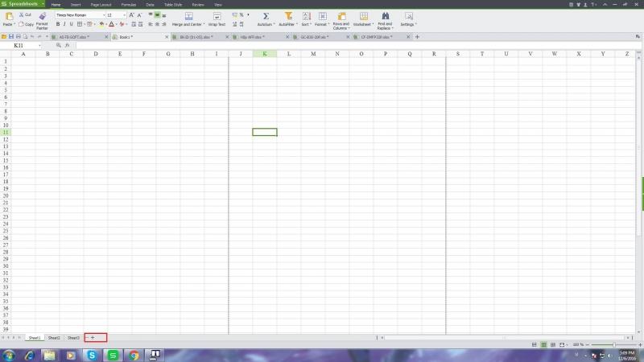This screenshot has height=362, width=644.
Task: Click the AutoSum sigma icon
Action: coord(266,16)
